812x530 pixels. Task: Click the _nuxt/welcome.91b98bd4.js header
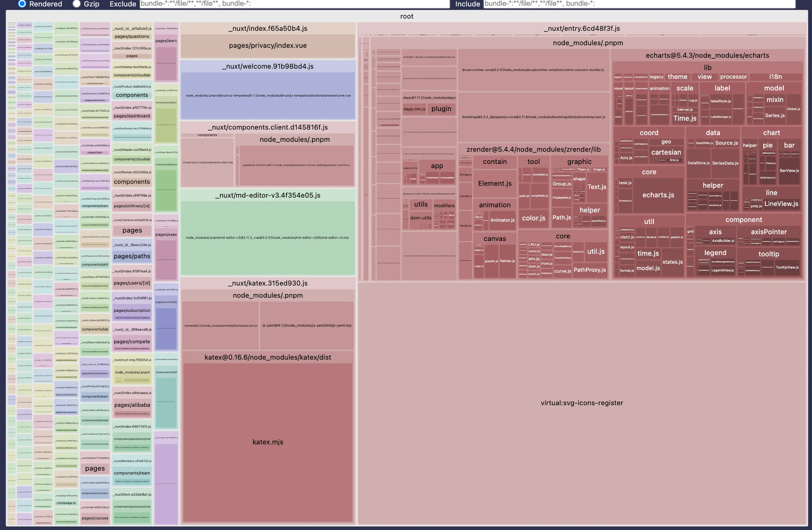pos(268,66)
